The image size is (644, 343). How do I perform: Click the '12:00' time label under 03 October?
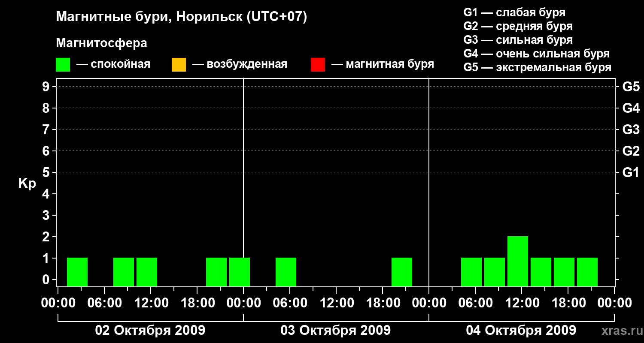tap(336, 303)
